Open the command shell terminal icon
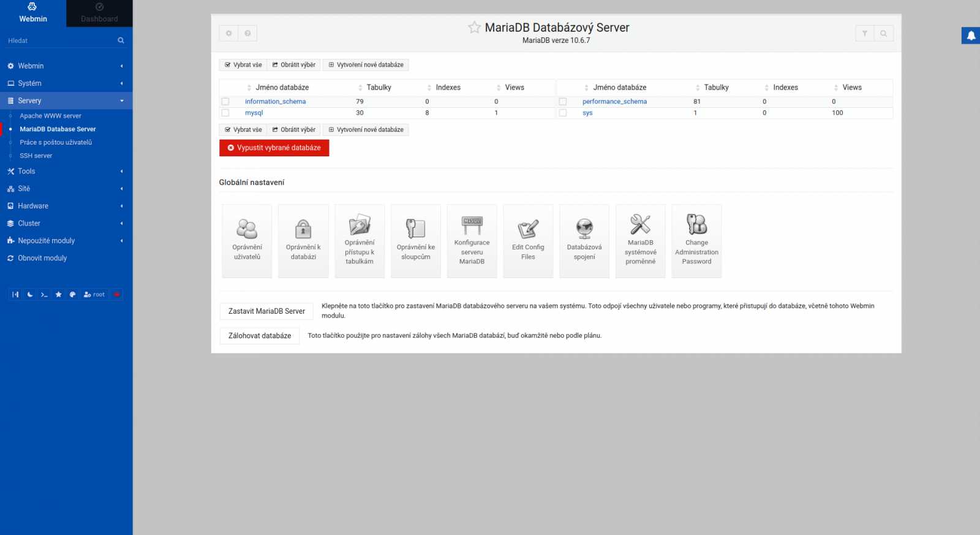980x535 pixels. 44,295
